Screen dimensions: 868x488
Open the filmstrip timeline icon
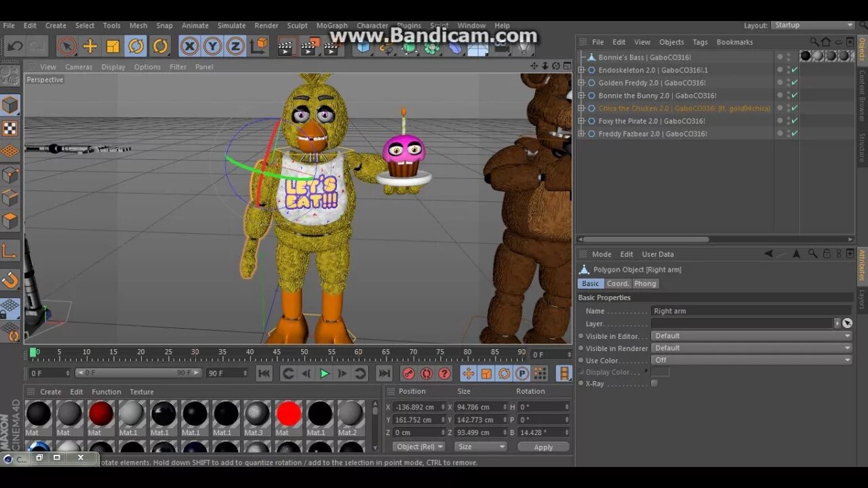[564, 373]
